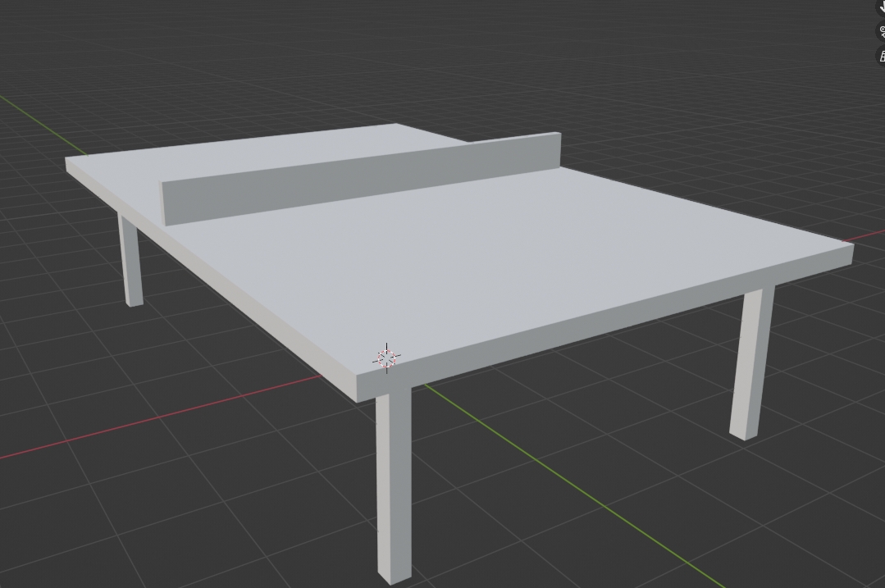Click the pan view hand icon
Screen dimensions: 885x588
[x=882, y=7]
